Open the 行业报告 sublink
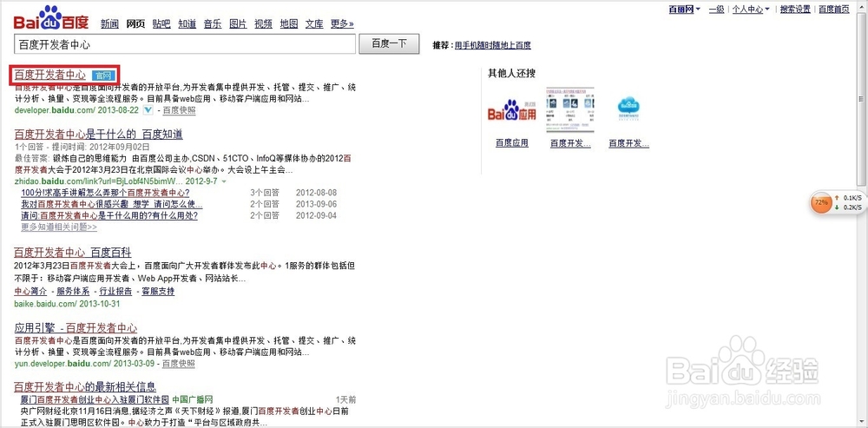Image resolution: width=868 pixels, height=428 pixels. coord(115,291)
